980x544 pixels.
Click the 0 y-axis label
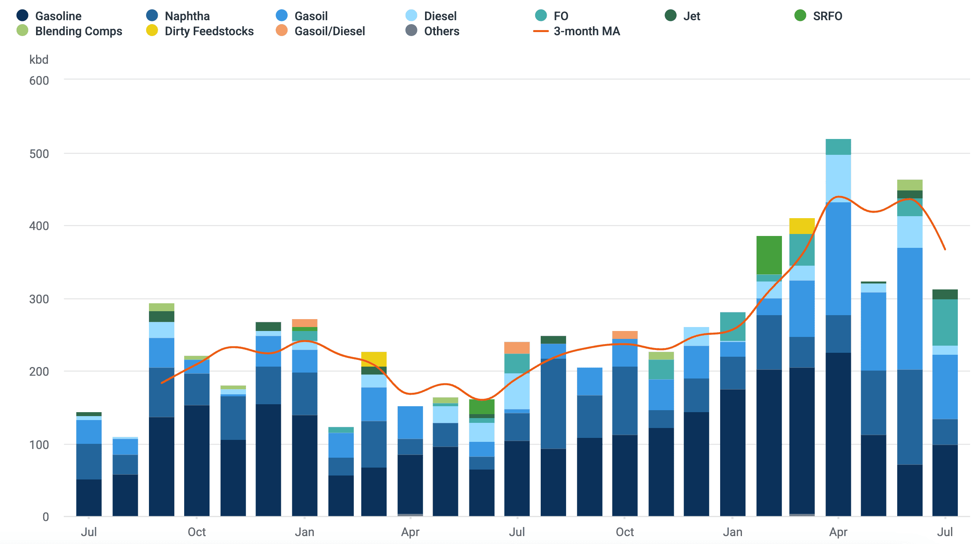46,517
